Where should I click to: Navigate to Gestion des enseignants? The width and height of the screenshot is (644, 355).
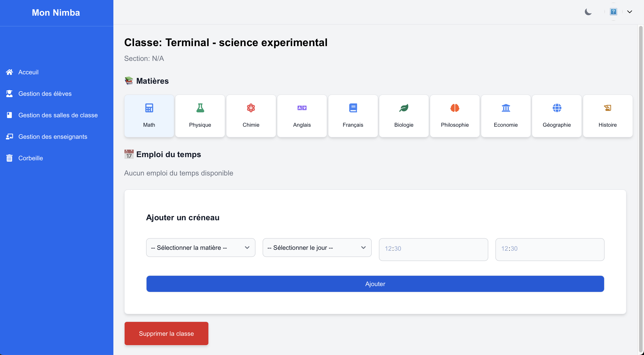point(53,137)
